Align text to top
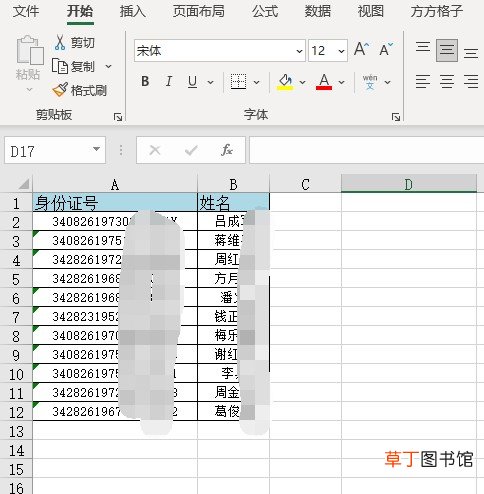Viewport: 484px width, 494px height. click(x=423, y=48)
